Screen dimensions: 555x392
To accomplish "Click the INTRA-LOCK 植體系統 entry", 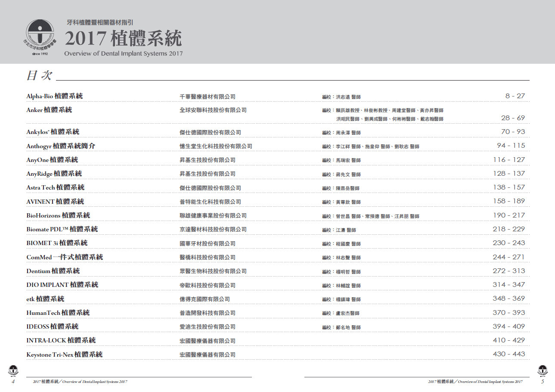I will pyautogui.click(x=61, y=340).
